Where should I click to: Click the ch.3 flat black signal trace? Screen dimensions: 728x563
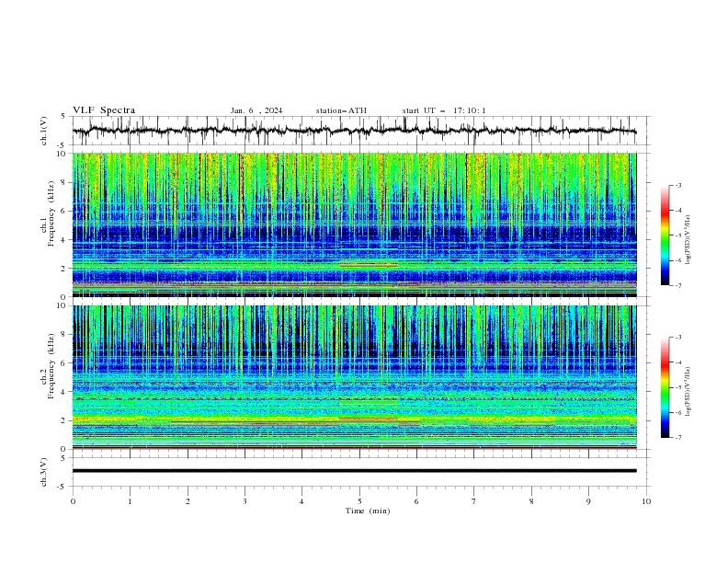click(x=354, y=471)
